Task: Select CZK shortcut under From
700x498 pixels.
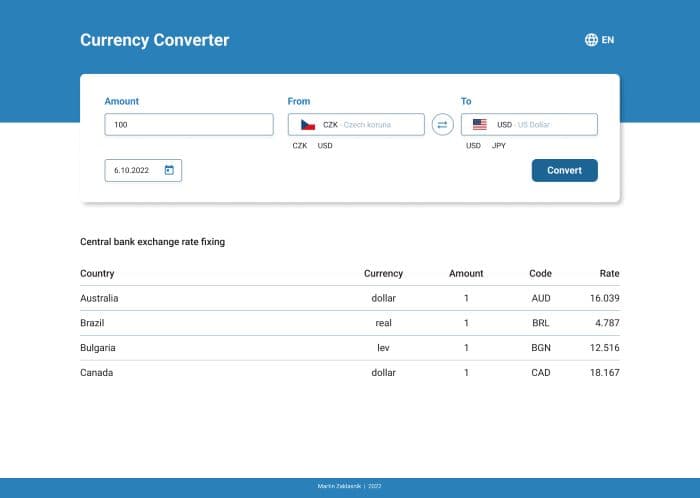Action: point(300,145)
